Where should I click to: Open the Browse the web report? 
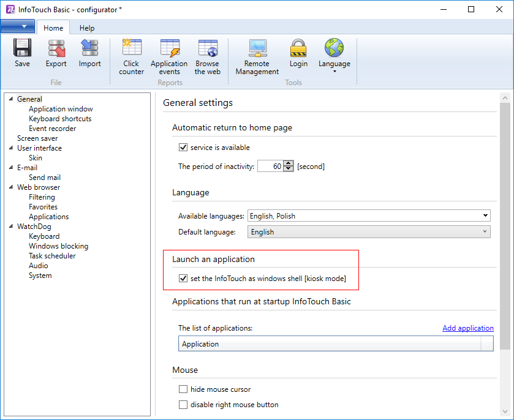208,57
